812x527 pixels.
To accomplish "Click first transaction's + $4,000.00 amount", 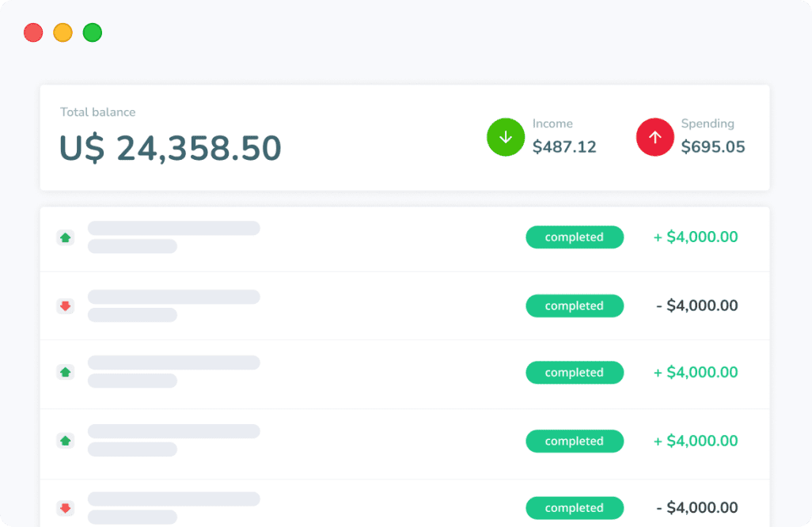I will point(696,237).
